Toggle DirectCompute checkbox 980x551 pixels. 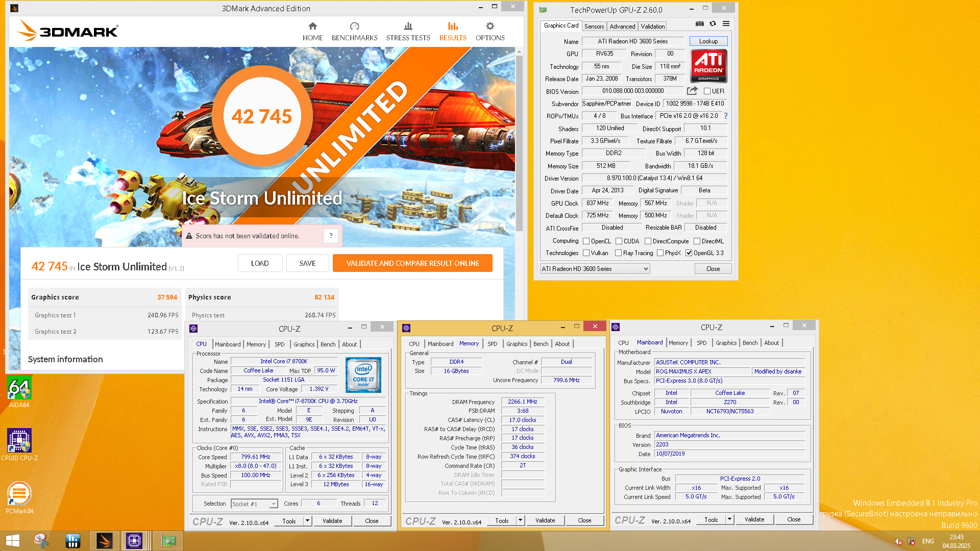tap(648, 241)
